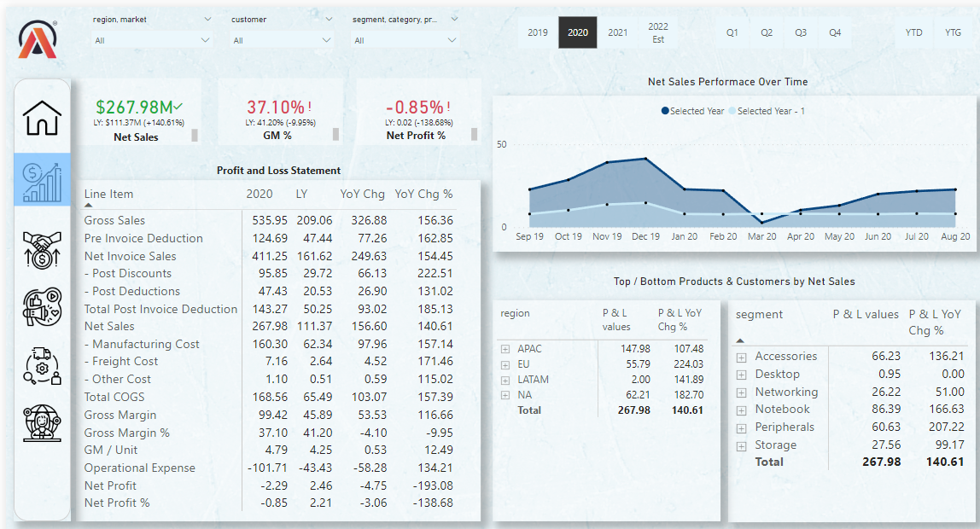Open the customer All dropdown
The width and height of the screenshot is (980, 529).
click(282, 40)
